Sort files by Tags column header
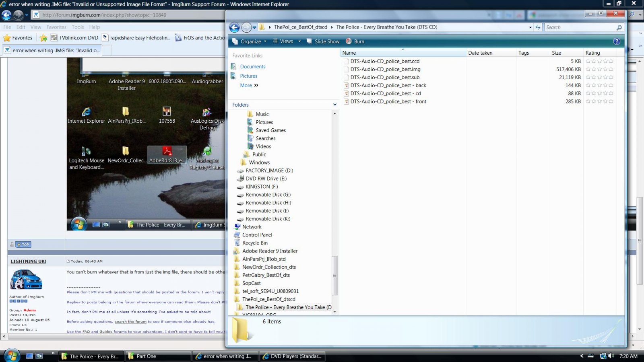The image size is (644, 362). click(x=524, y=53)
